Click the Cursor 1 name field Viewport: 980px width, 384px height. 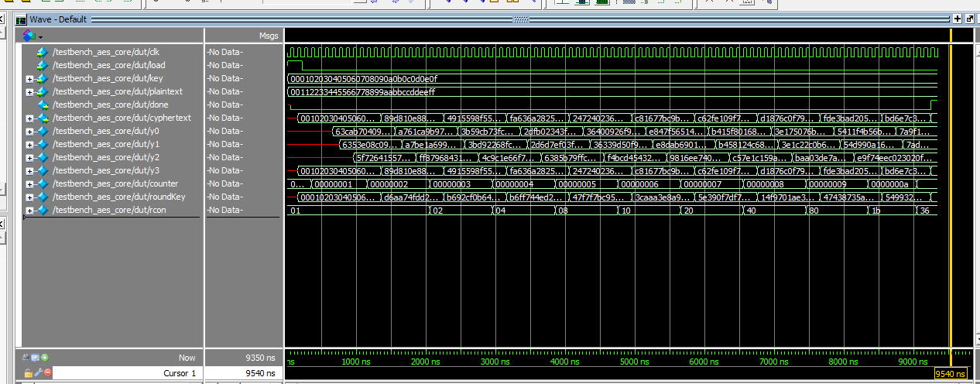tap(129, 373)
